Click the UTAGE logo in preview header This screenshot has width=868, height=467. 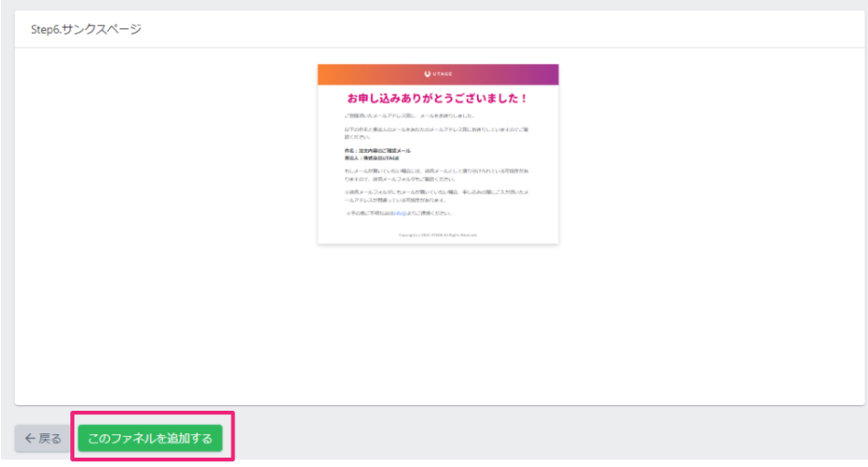[x=438, y=74]
